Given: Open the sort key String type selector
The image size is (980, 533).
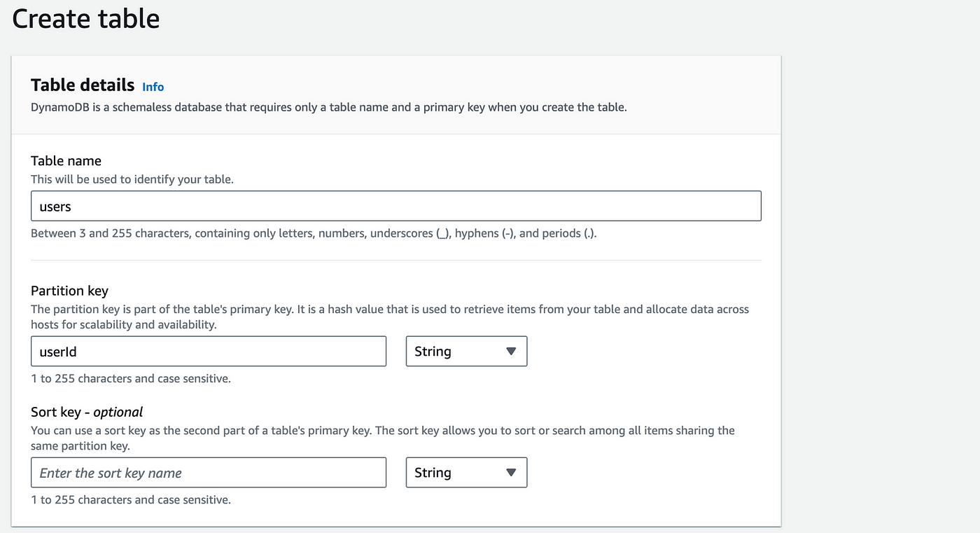Looking at the screenshot, I should pos(466,472).
